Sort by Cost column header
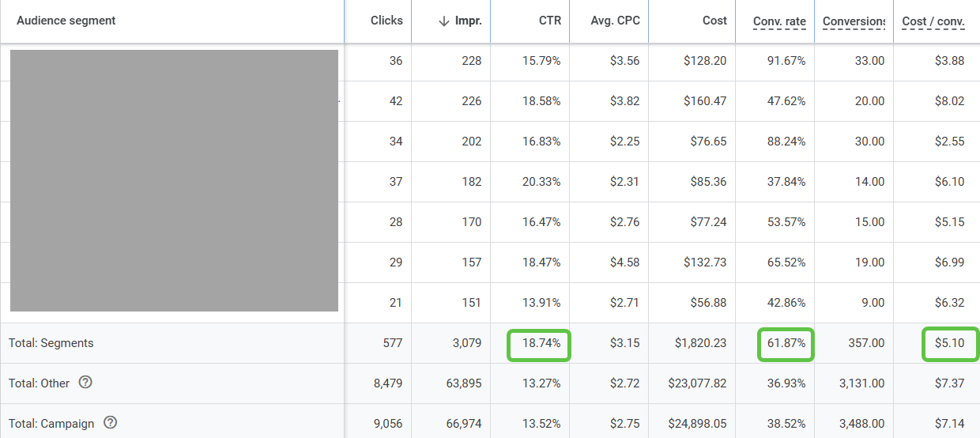The height and width of the screenshot is (438, 980). [714, 21]
